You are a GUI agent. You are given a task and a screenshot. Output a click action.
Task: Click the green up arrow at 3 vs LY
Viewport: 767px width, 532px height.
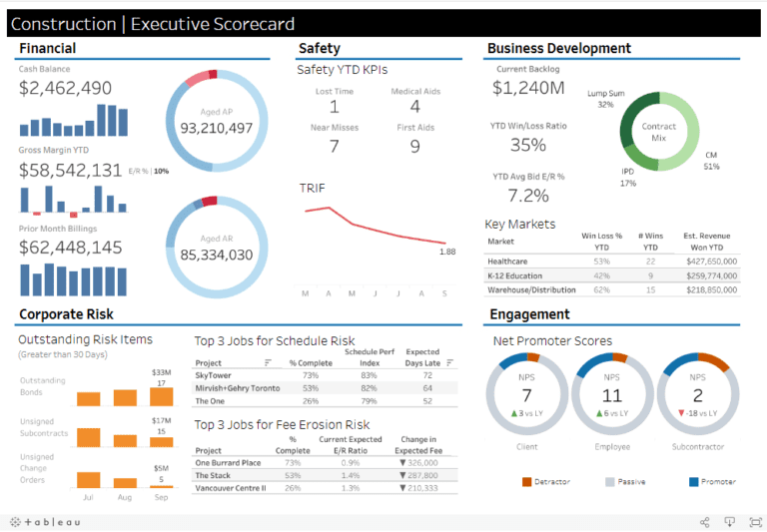514,413
